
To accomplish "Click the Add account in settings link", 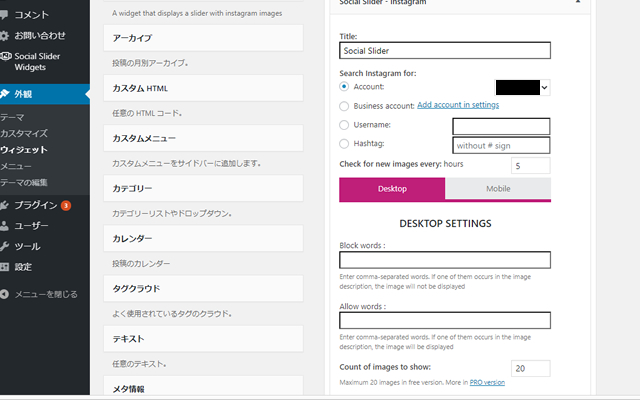I will (x=457, y=105).
